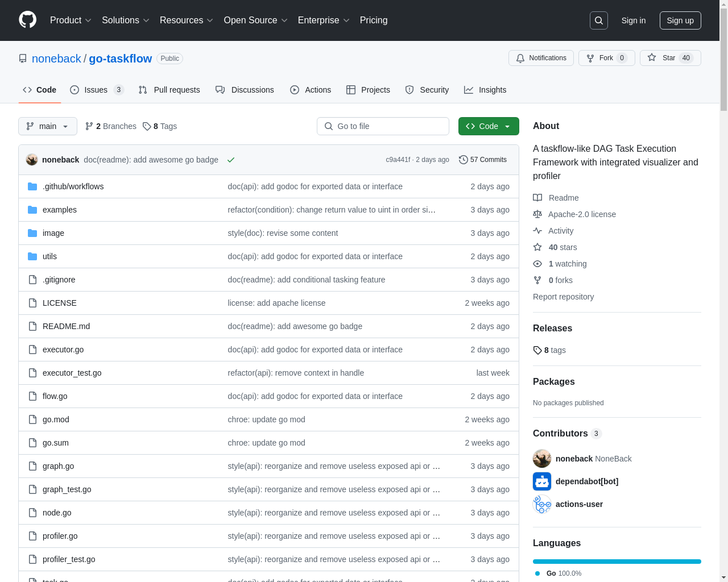Click the scales icon beside Apache-2.0 license

[537, 214]
